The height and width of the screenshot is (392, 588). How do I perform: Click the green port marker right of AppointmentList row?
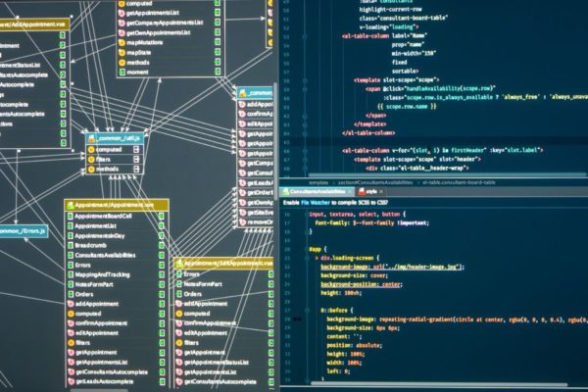pyautogui.click(x=162, y=225)
